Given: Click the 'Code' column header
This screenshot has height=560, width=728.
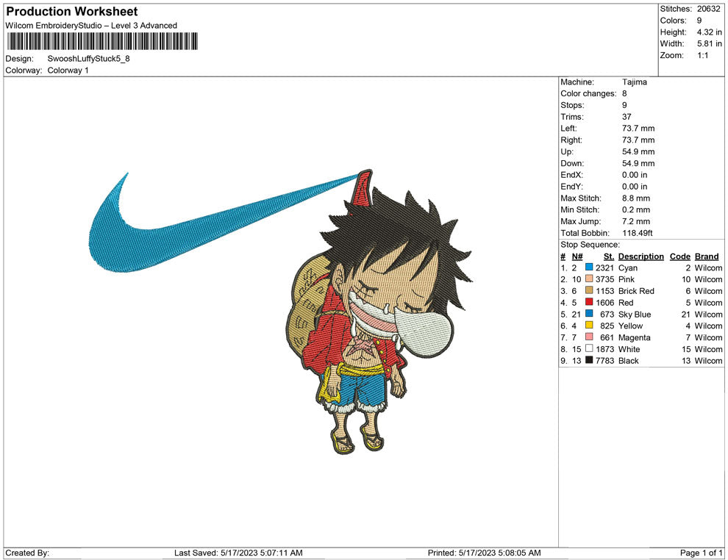Looking at the screenshot, I should tap(679, 256).
